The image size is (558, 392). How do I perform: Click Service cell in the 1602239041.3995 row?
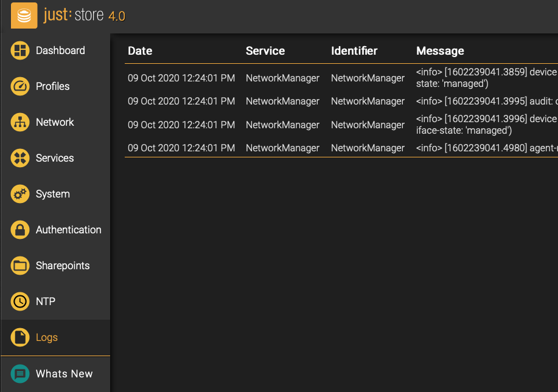click(x=282, y=101)
